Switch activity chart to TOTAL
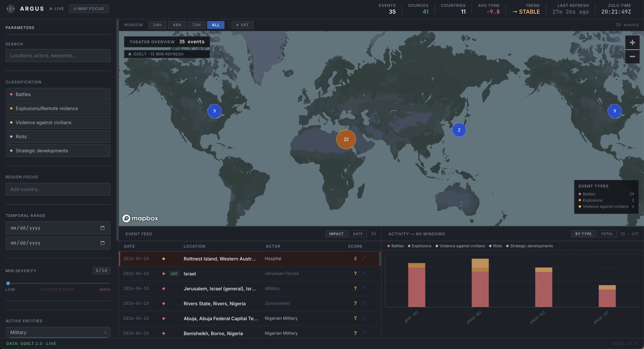This screenshot has height=349, width=644. point(607,234)
